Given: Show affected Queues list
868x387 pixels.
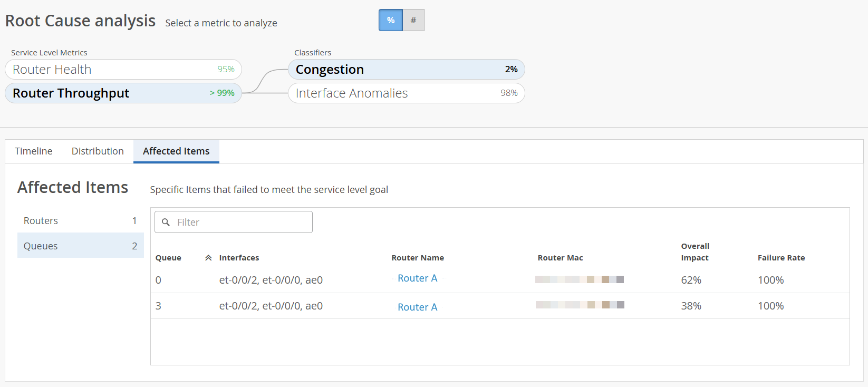Looking at the screenshot, I should pos(80,246).
